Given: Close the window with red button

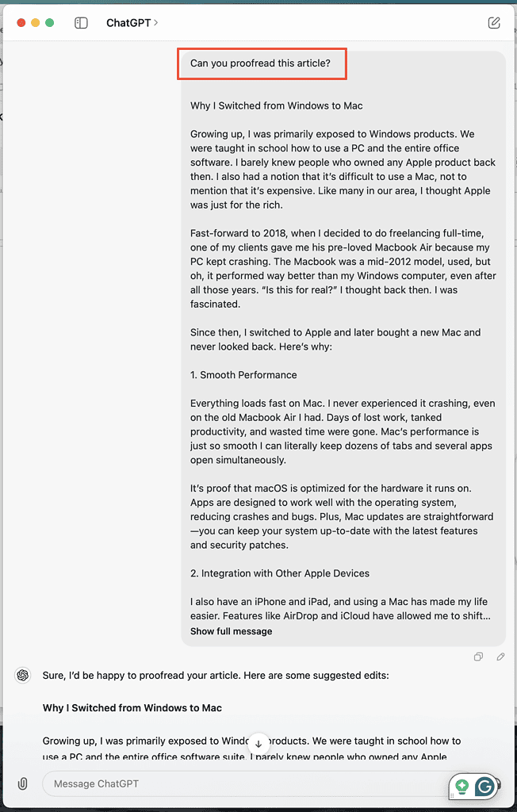Looking at the screenshot, I should pos(21,23).
